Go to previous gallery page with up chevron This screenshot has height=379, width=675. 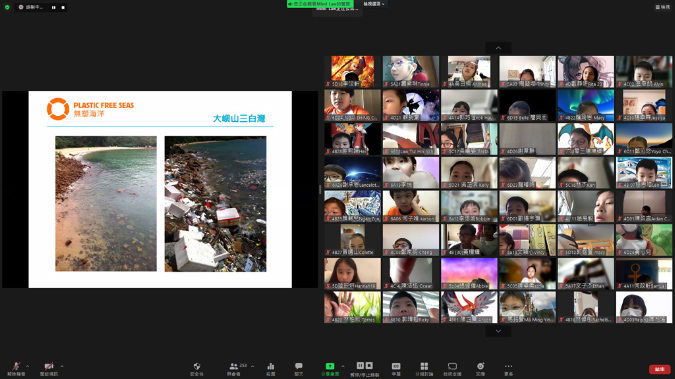pyautogui.click(x=498, y=48)
